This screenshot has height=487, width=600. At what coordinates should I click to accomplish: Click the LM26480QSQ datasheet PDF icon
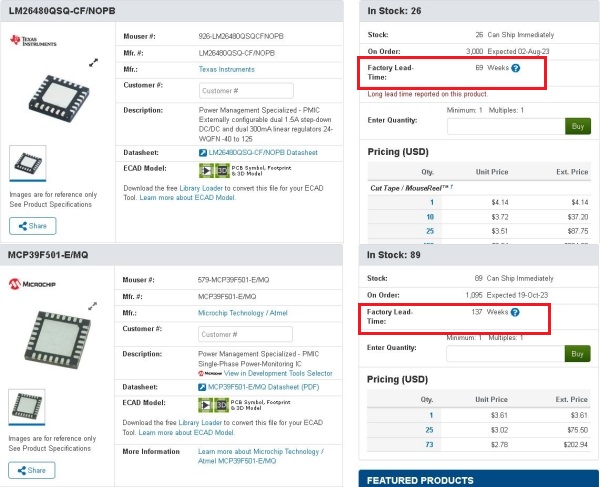click(203, 153)
